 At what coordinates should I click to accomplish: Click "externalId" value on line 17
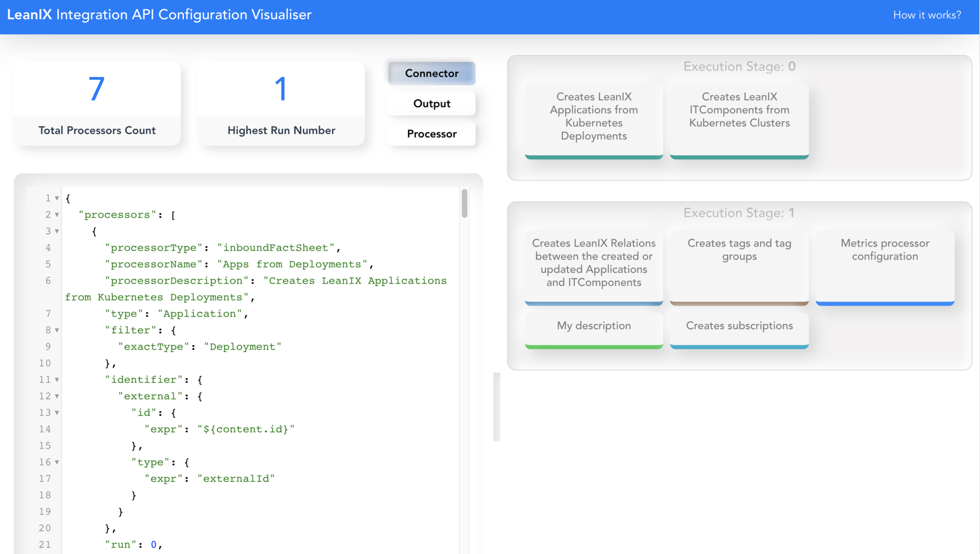coord(236,479)
